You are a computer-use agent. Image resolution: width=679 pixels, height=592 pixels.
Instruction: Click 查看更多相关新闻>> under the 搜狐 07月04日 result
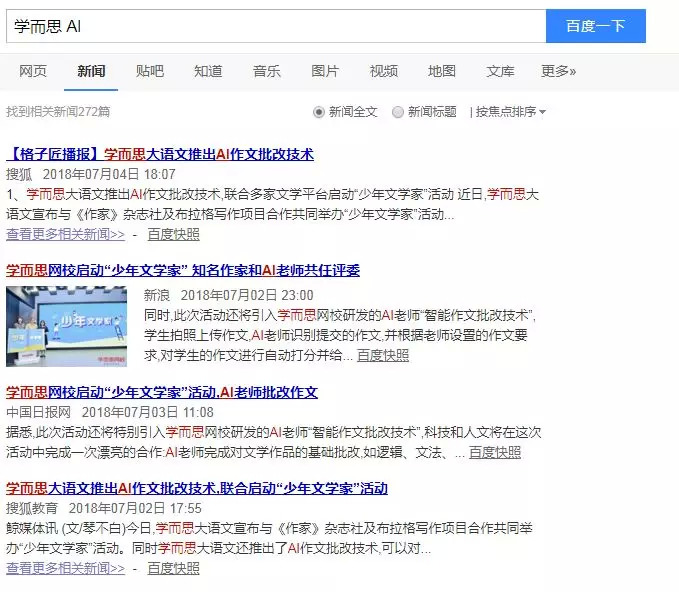[65, 234]
